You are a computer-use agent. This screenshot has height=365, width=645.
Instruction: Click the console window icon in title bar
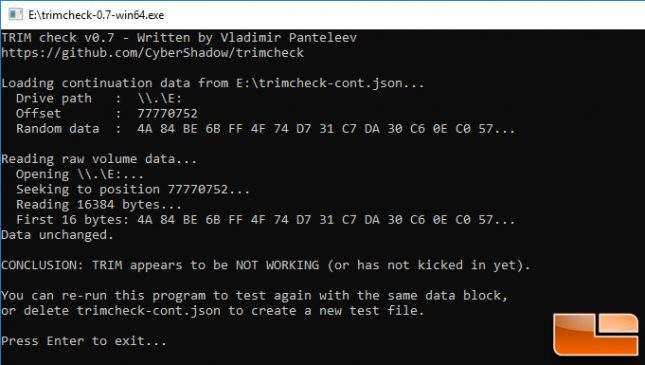click(15, 15)
